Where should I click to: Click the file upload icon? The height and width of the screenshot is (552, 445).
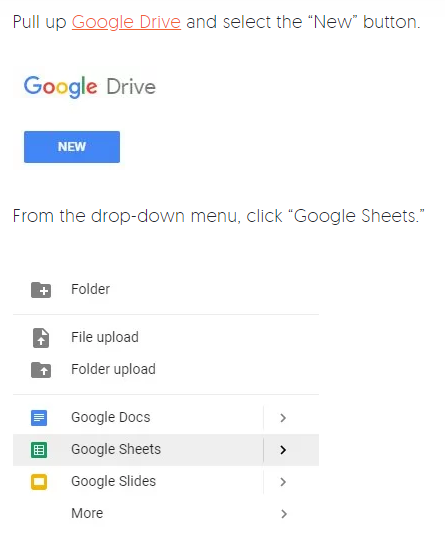point(41,338)
